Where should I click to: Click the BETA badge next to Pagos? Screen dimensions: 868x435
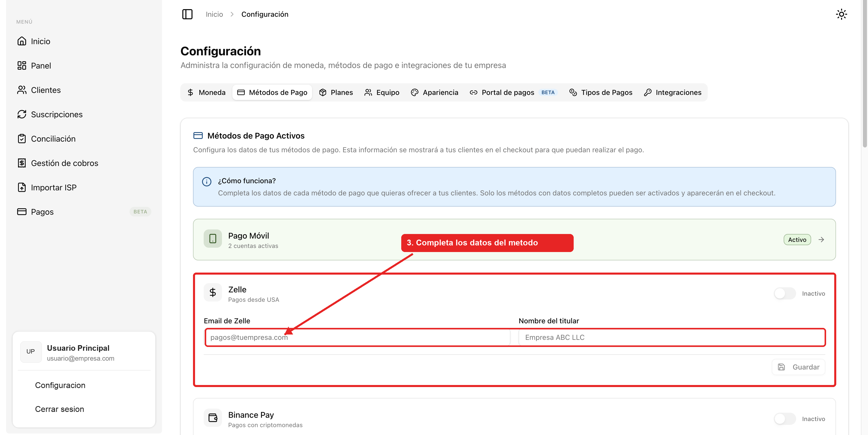[x=140, y=212]
